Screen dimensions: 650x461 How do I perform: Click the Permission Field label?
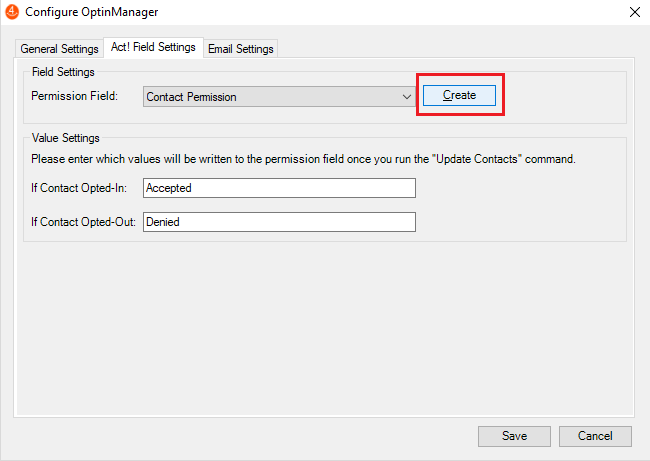tap(74, 96)
